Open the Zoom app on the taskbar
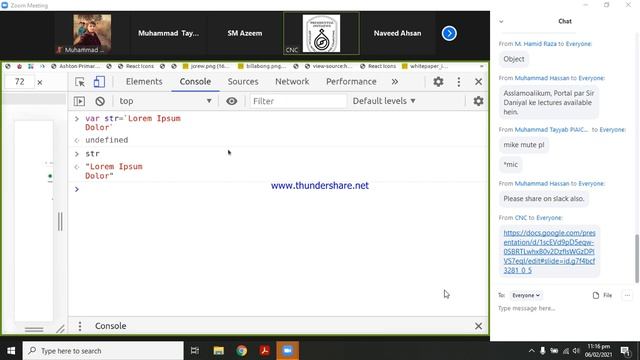 (x=287, y=351)
